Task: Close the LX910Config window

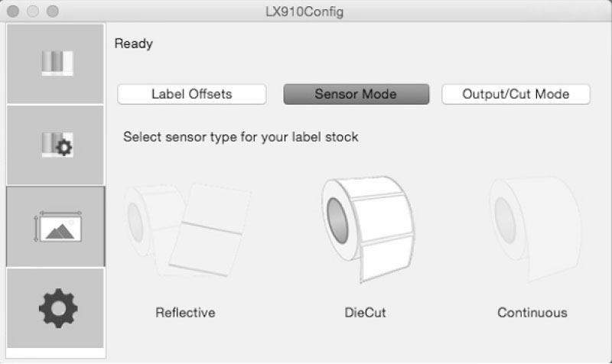Action: point(13,11)
